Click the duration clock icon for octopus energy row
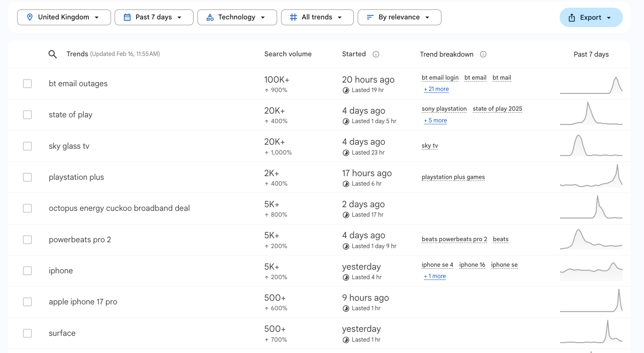Screen dimensions: 644x353 (346, 215)
